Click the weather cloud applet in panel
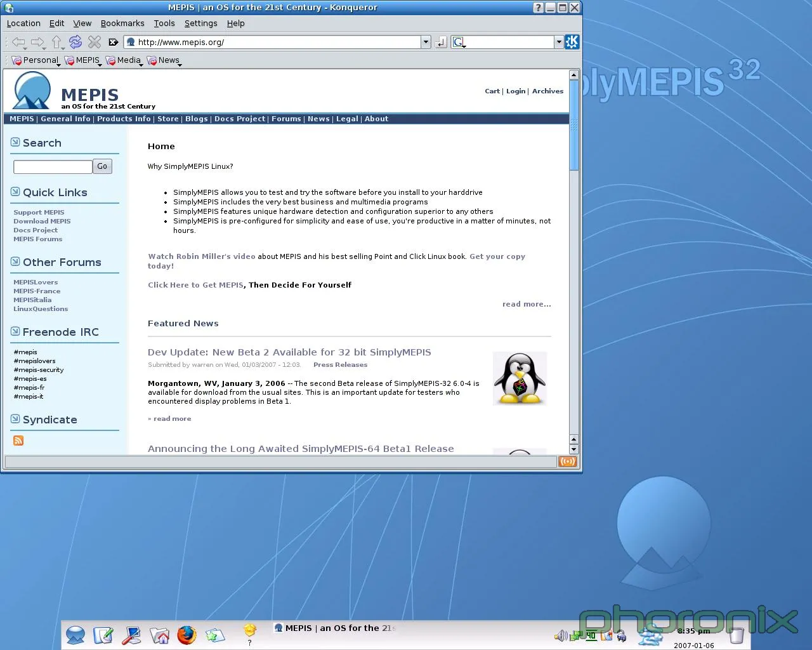Image resolution: width=812 pixels, height=650 pixels. click(x=651, y=635)
